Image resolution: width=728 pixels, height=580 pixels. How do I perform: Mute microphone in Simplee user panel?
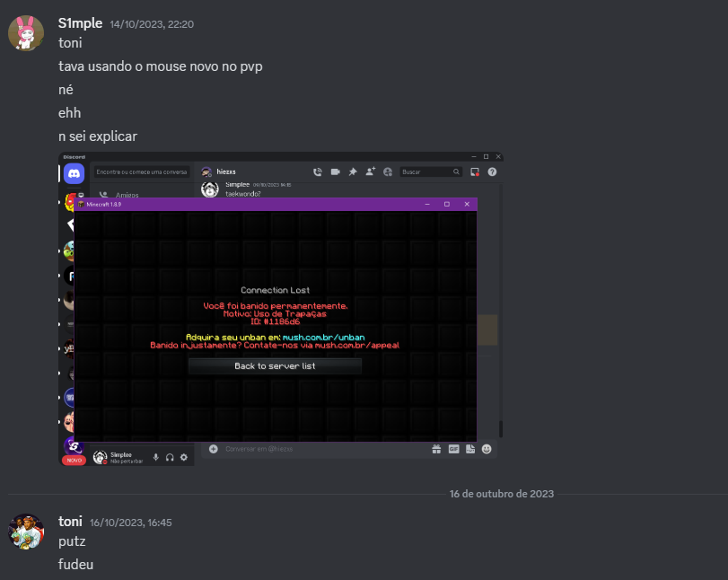click(x=156, y=457)
